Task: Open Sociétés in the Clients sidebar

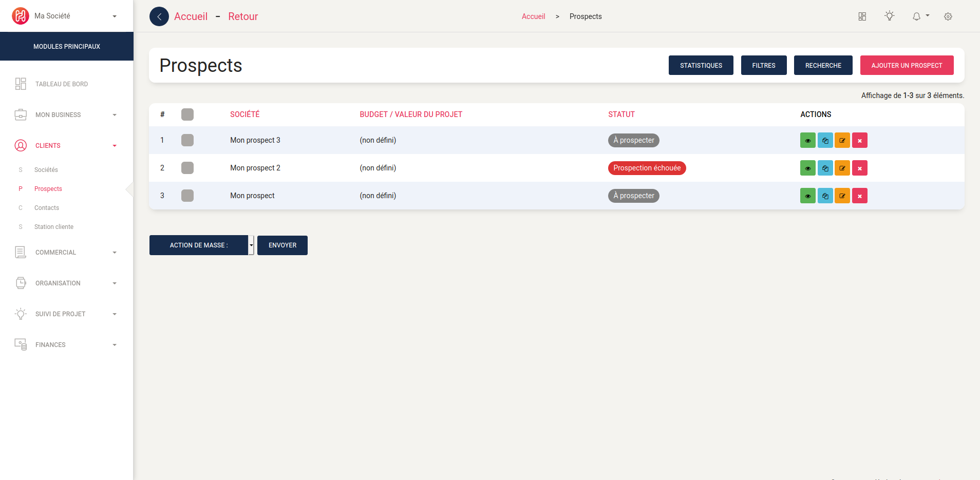Action: tap(47, 169)
